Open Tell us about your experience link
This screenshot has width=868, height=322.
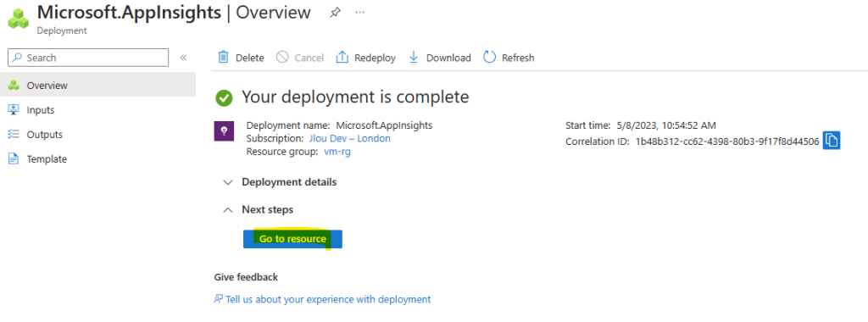pyautogui.click(x=322, y=299)
